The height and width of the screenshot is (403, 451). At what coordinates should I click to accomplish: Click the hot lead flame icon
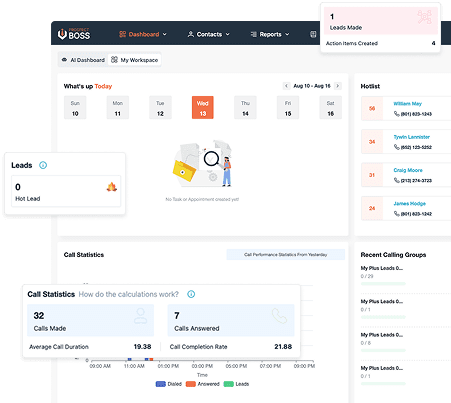pos(112,187)
